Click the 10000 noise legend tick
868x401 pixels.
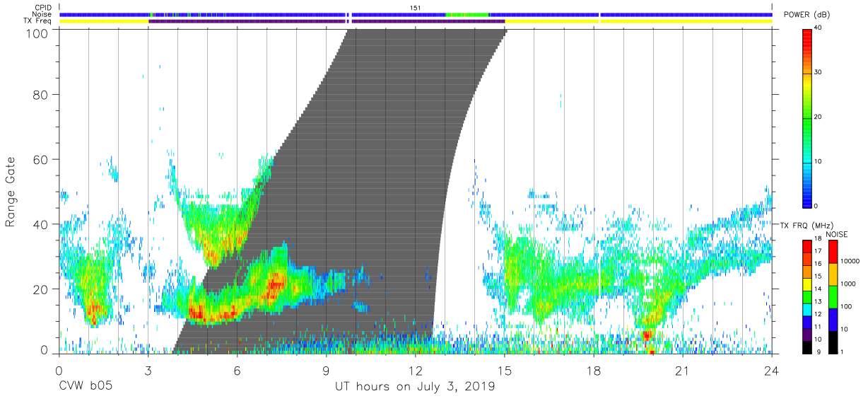850,261
